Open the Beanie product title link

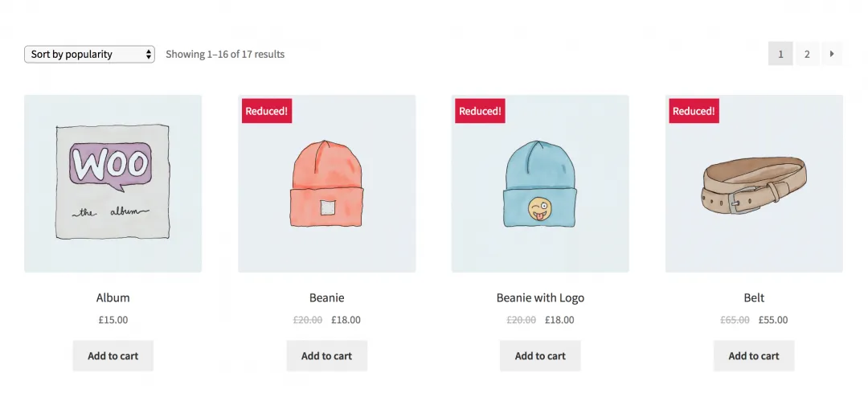click(326, 297)
